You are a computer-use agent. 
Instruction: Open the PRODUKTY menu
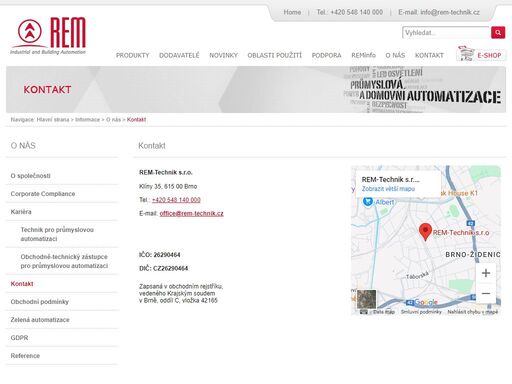pyautogui.click(x=132, y=55)
